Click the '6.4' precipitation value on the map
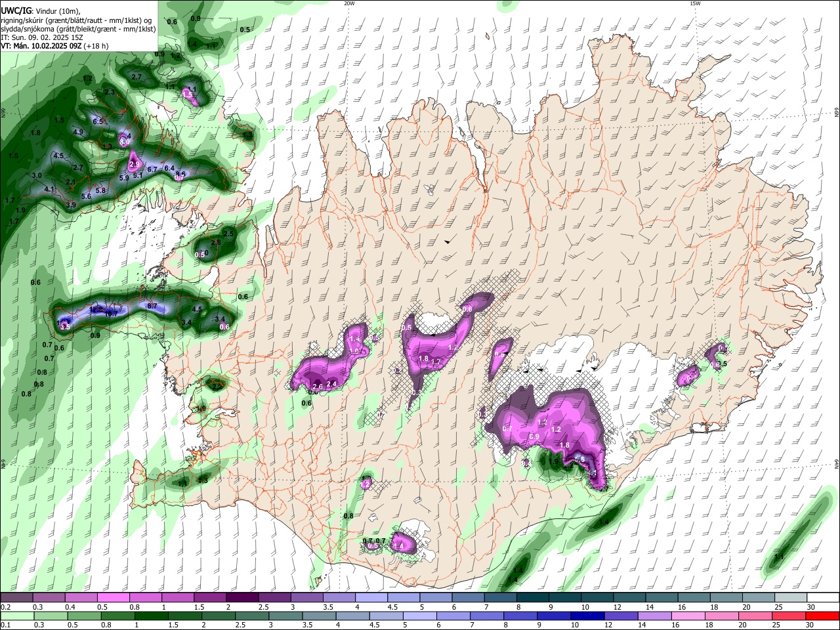 pyautogui.click(x=169, y=168)
